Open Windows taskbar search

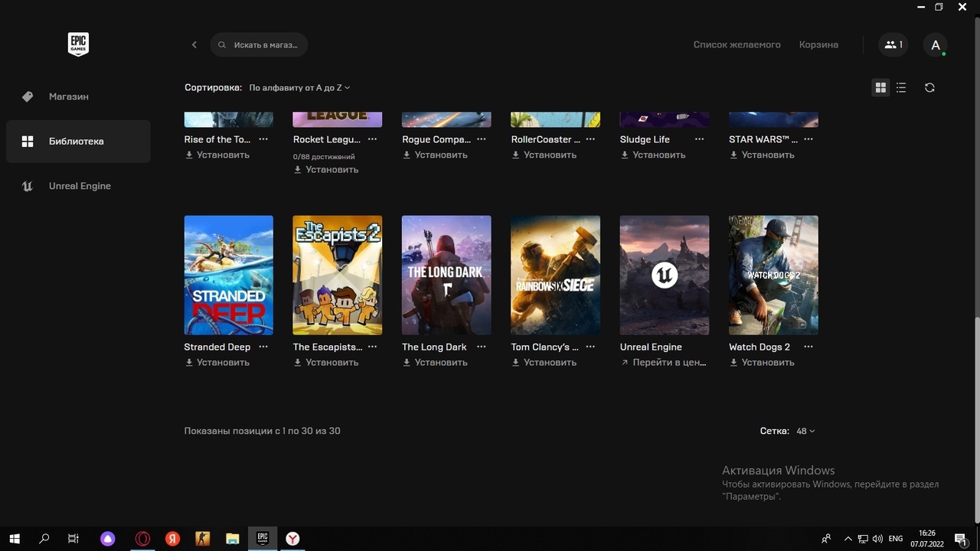click(44, 539)
